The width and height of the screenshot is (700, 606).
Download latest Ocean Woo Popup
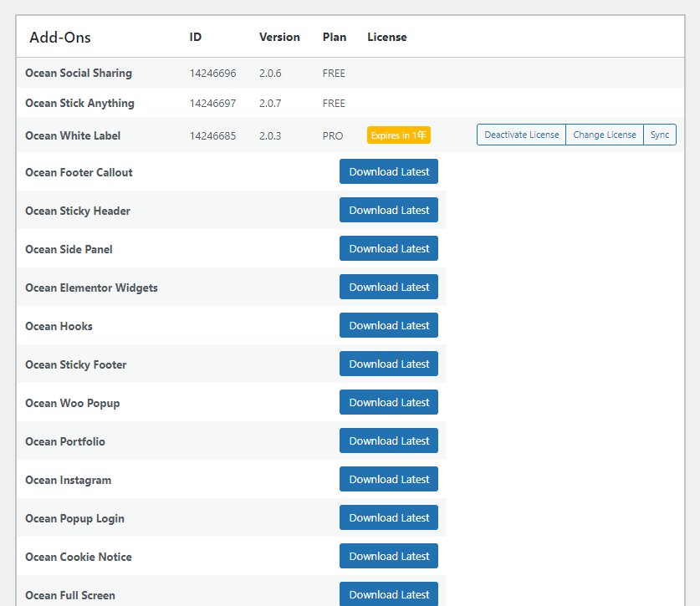pyautogui.click(x=389, y=402)
